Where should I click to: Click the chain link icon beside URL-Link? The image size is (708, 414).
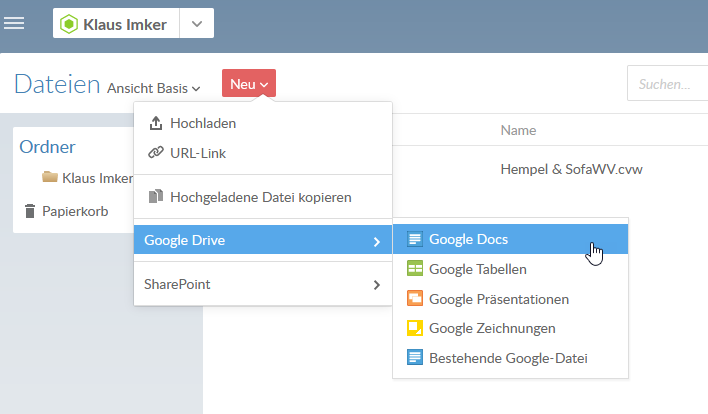(156, 153)
